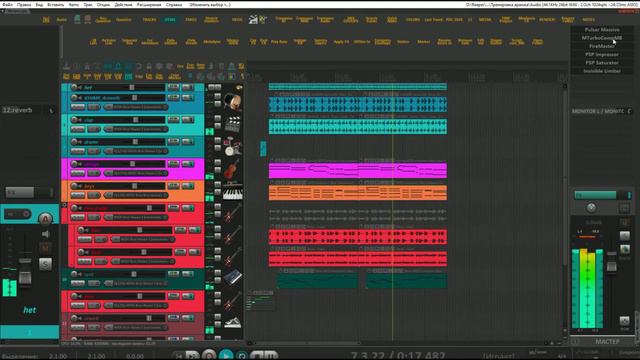Select PSP Saturator in the FX list
Viewport: 640px width, 360px height.
pyautogui.click(x=602, y=62)
